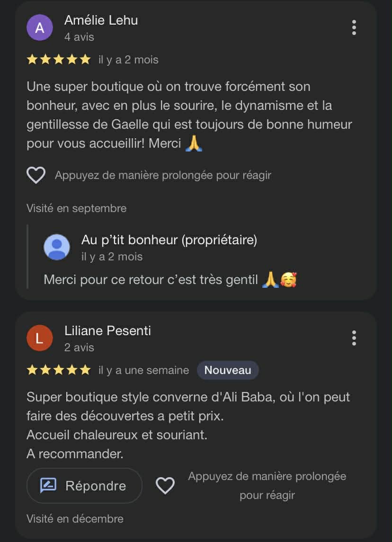The image size is (392, 542).
Task: Tap Liliane's "2 avis" count
Action: (x=79, y=347)
